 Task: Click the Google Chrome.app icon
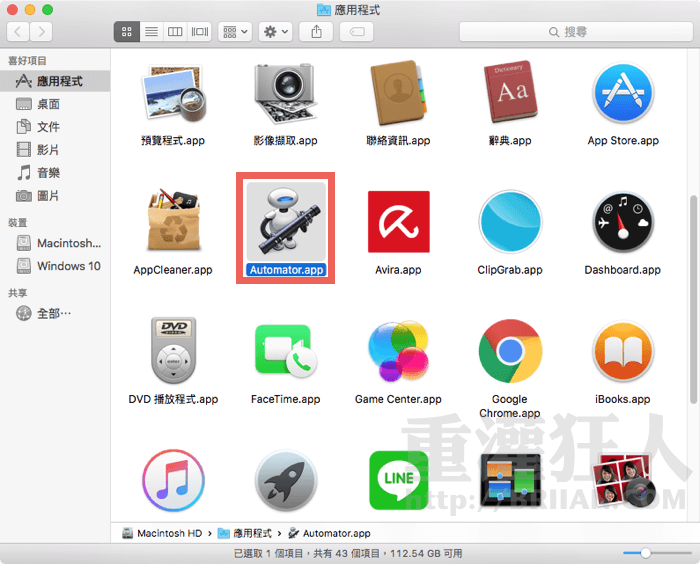(510, 351)
